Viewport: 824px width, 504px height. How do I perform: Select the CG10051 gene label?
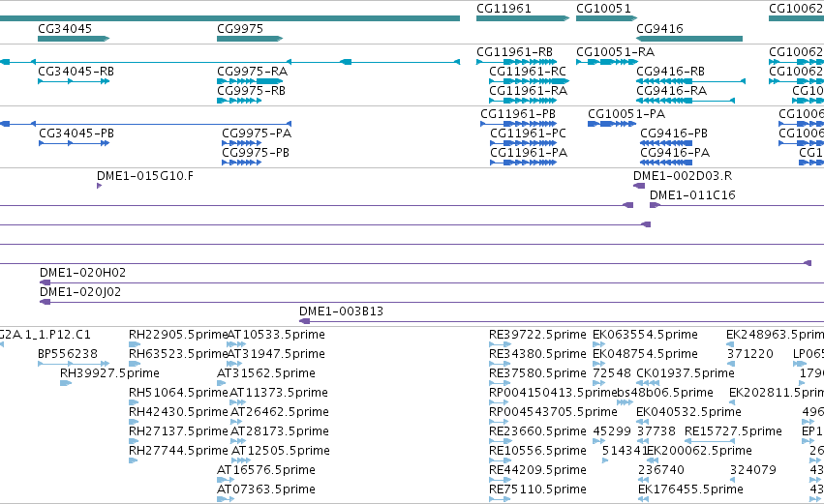(603, 9)
